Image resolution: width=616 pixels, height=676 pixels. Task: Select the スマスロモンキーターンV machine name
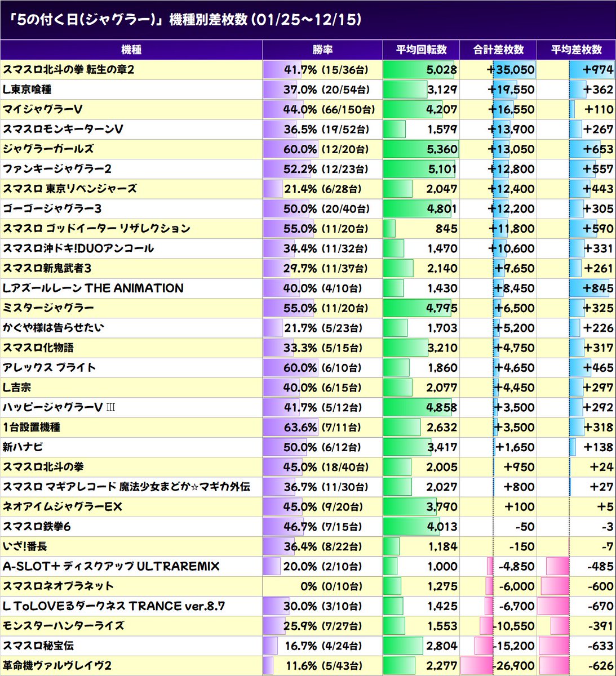point(63,130)
